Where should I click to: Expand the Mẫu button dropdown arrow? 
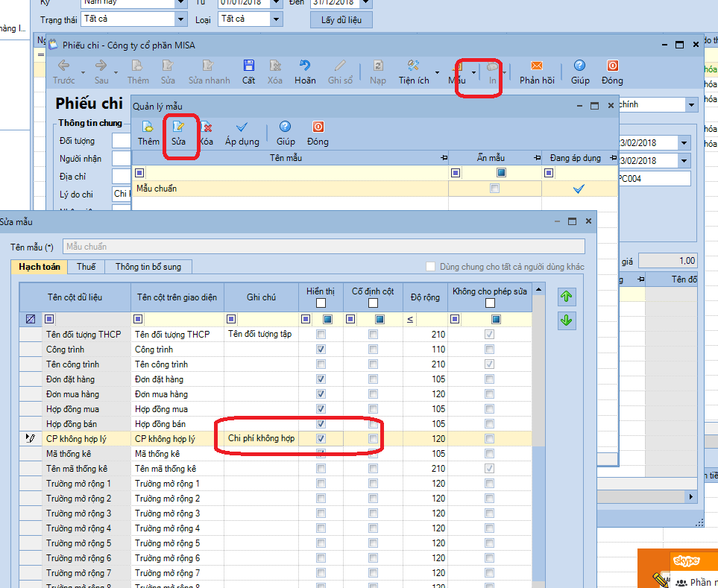pos(473,72)
